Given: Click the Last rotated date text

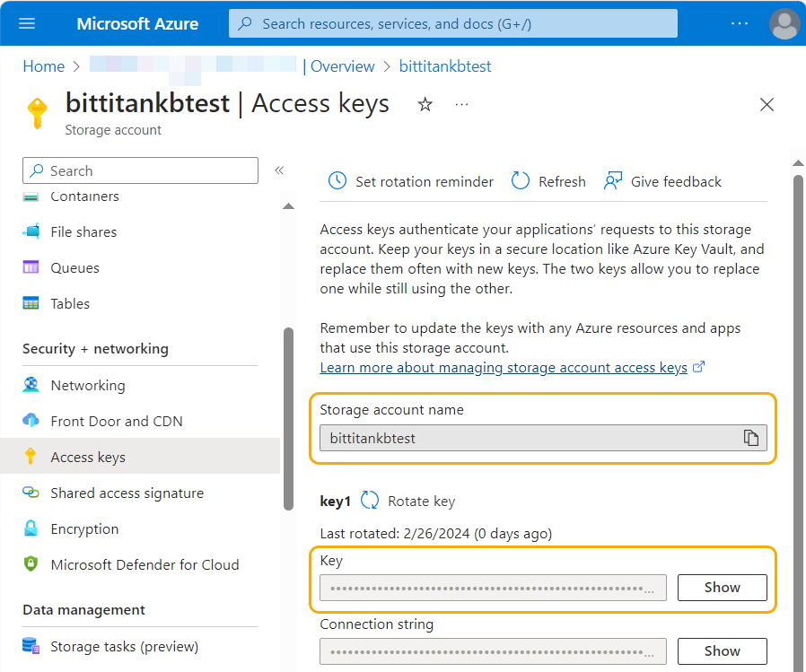Looking at the screenshot, I should pyautogui.click(x=436, y=534).
